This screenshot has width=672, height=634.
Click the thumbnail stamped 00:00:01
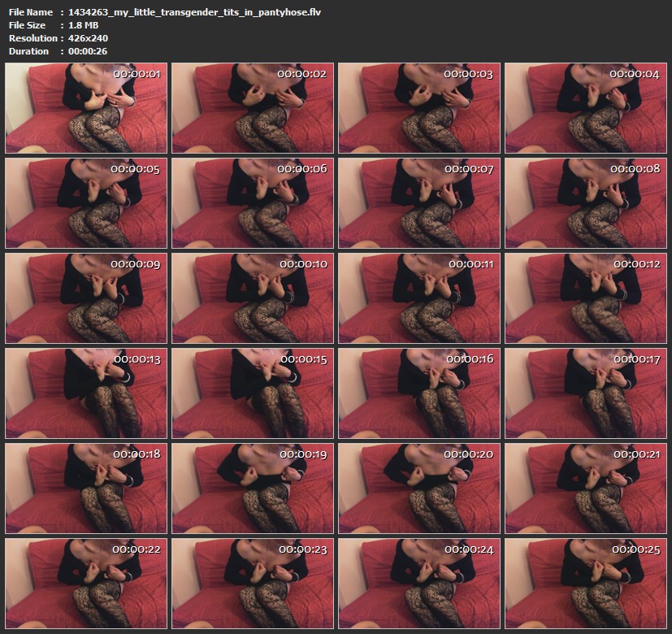pos(85,108)
